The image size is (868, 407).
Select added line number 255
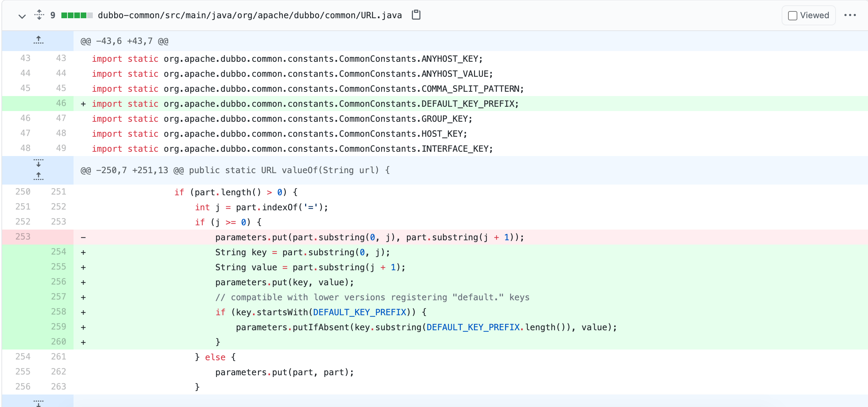pos(59,267)
